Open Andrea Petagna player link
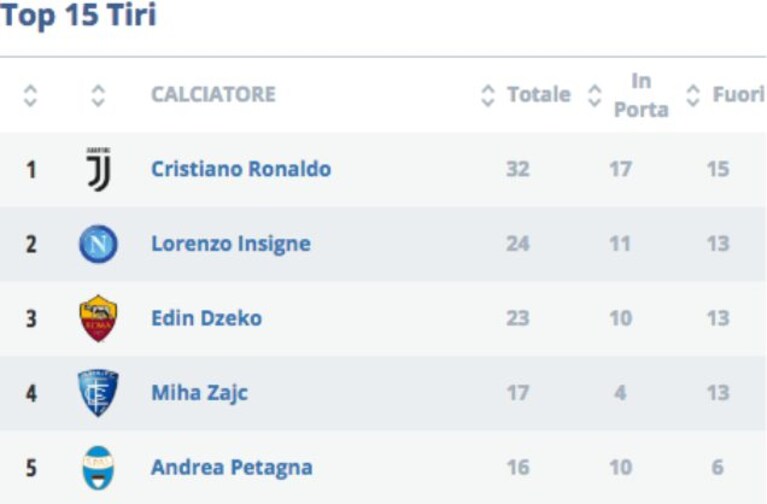This screenshot has height=504, width=767. (x=232, y=468)
